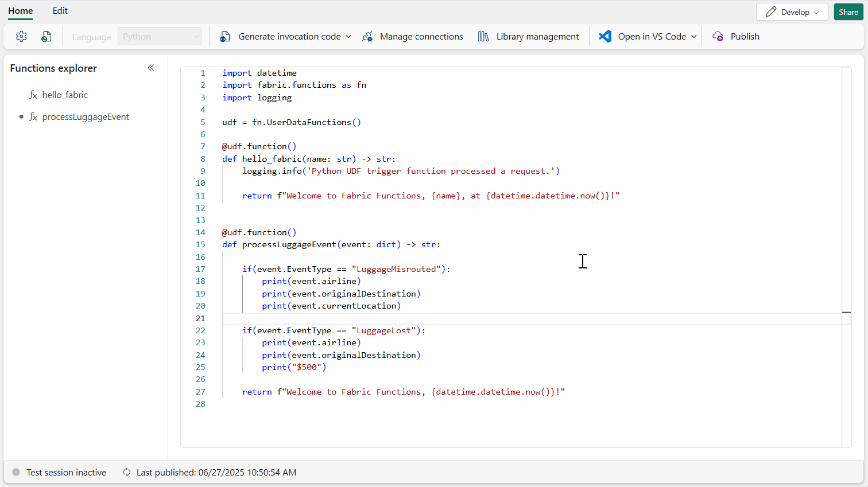Click the editor vertical scrollbar marker

[x=846, y=313]
